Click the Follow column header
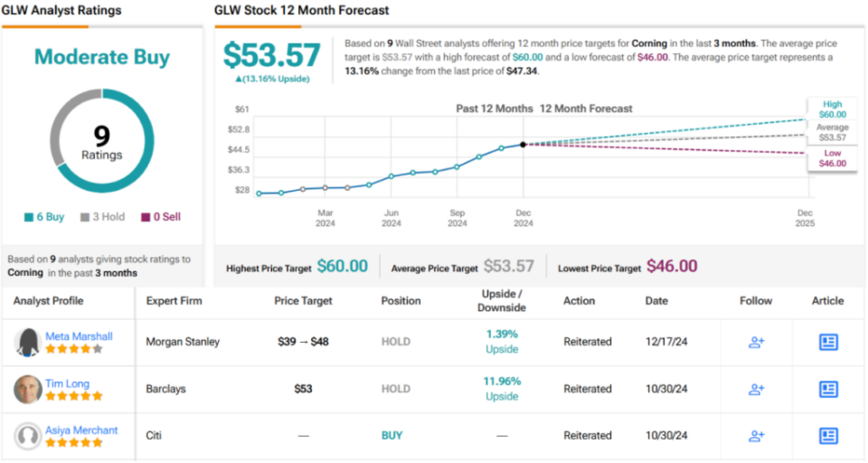The height and width of the screenshot is (463, 868). coord(756,301)
